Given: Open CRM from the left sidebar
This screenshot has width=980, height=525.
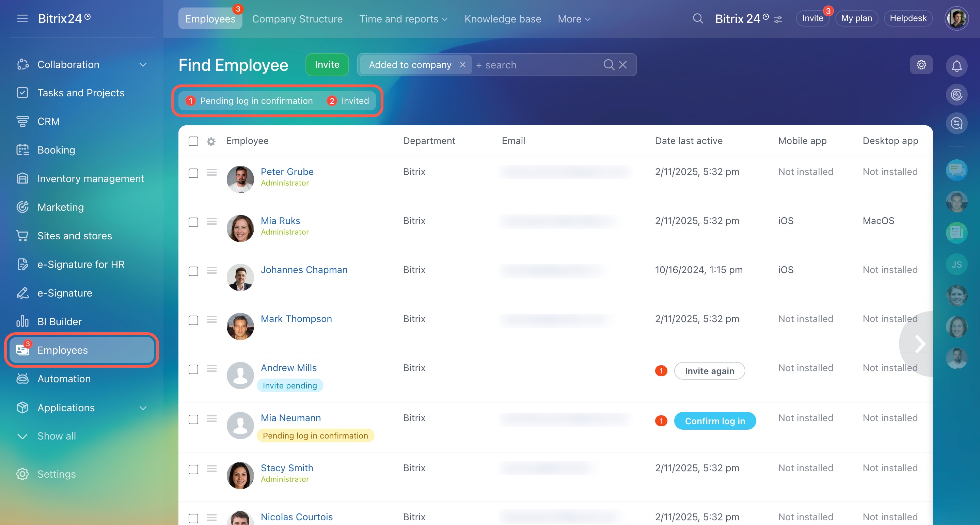Looking at the screenshot, I should point(48,121).
